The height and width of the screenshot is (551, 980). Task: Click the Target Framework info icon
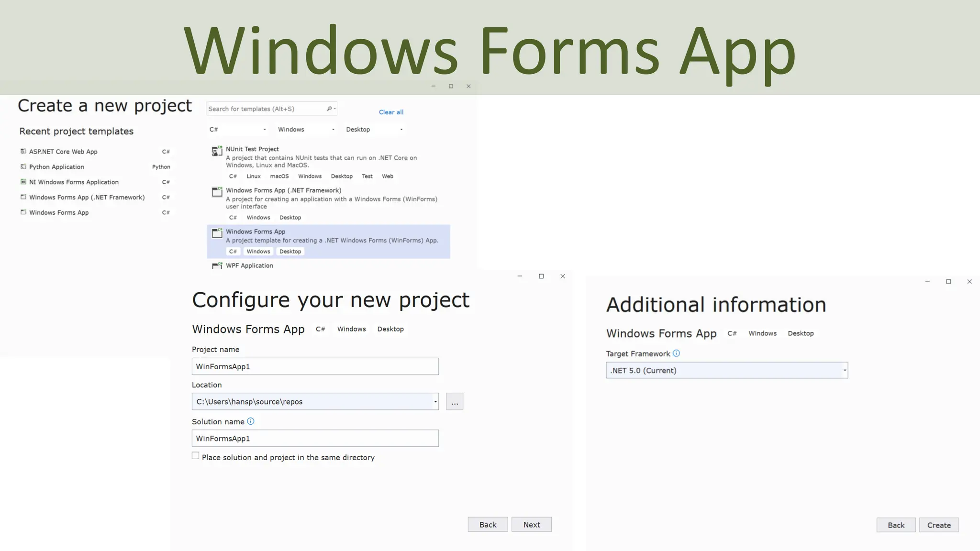(x=676, y=353)
